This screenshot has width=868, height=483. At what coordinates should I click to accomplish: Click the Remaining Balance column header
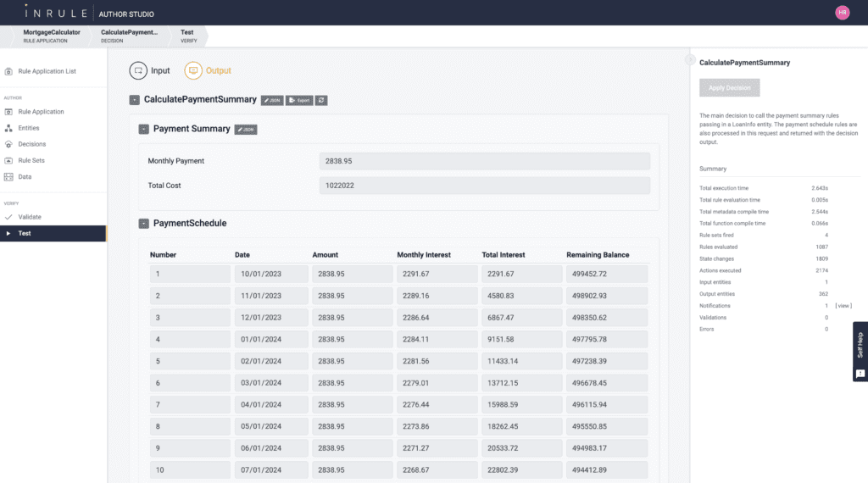[x=598, y=255]
